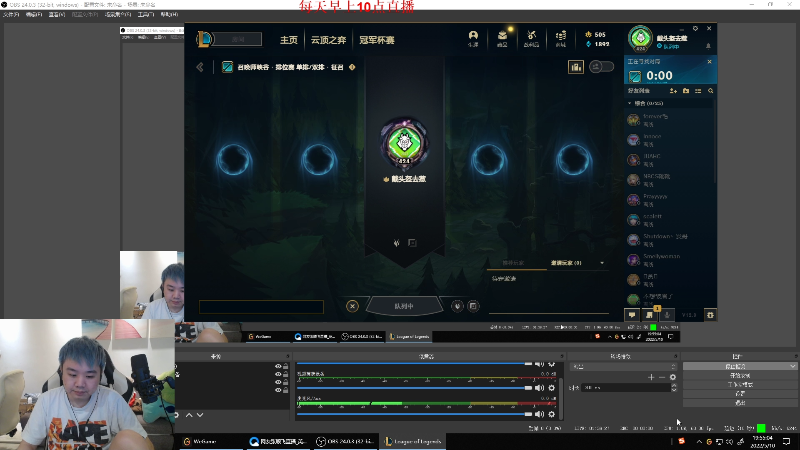
Task: Click the microphone voice icon below friends list
Action: [x=667, y=315]
